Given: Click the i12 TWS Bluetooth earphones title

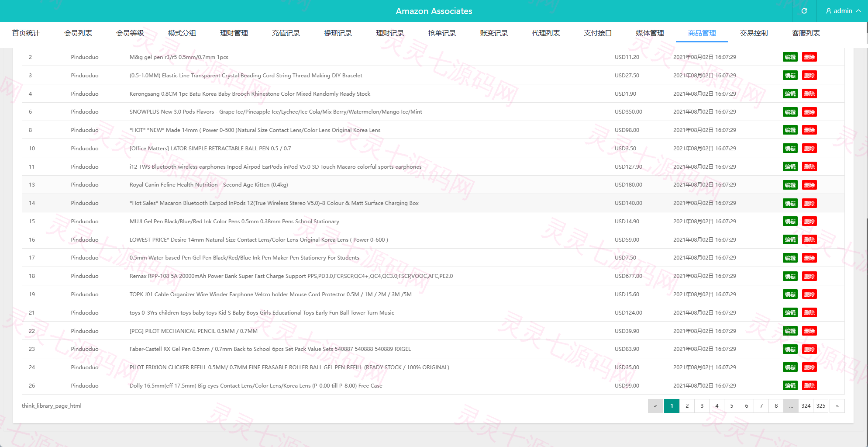Looking at the screenshot, I should point(276,167).
